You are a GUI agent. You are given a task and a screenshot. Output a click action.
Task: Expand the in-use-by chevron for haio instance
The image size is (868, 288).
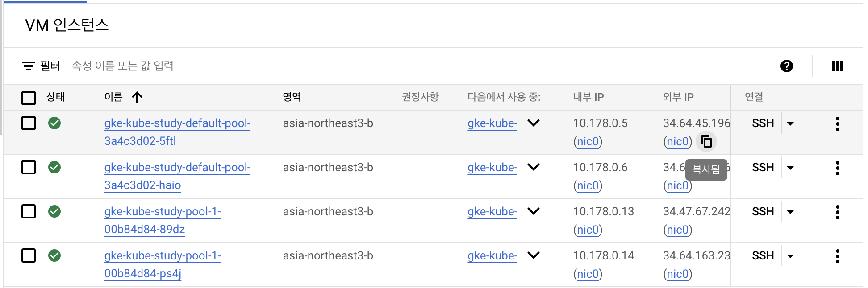(x=534, y=167)
